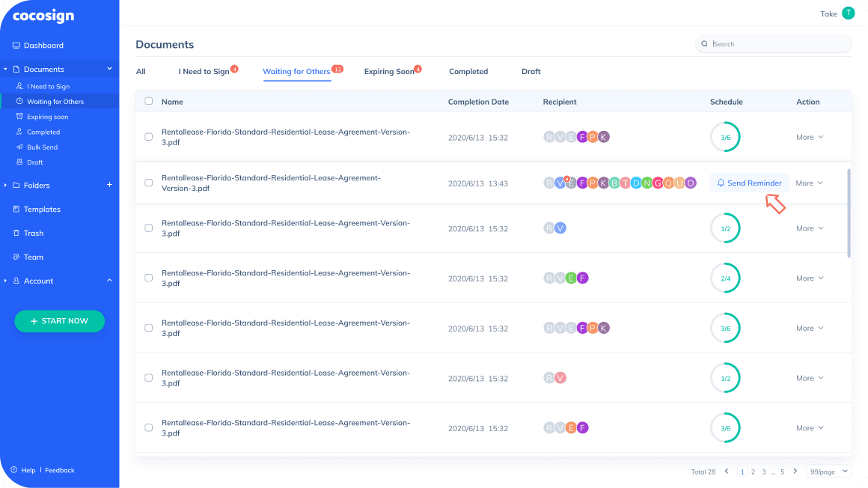Collapse the Documents section chevron in sidebar

click(x=109, y=69)
